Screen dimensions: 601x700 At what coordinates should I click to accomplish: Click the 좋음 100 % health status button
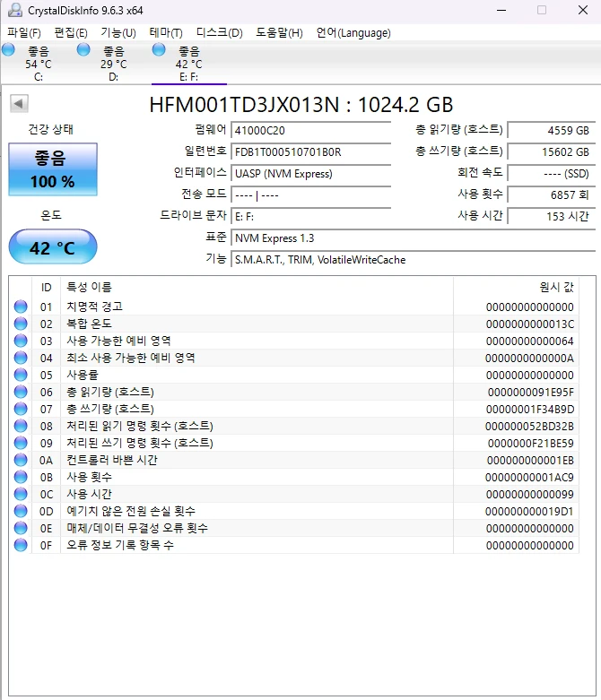click(x=53, y=169)
